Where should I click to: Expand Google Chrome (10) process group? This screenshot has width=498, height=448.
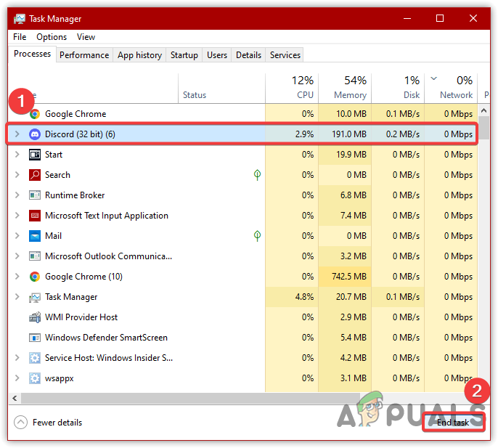pos(17,277)
